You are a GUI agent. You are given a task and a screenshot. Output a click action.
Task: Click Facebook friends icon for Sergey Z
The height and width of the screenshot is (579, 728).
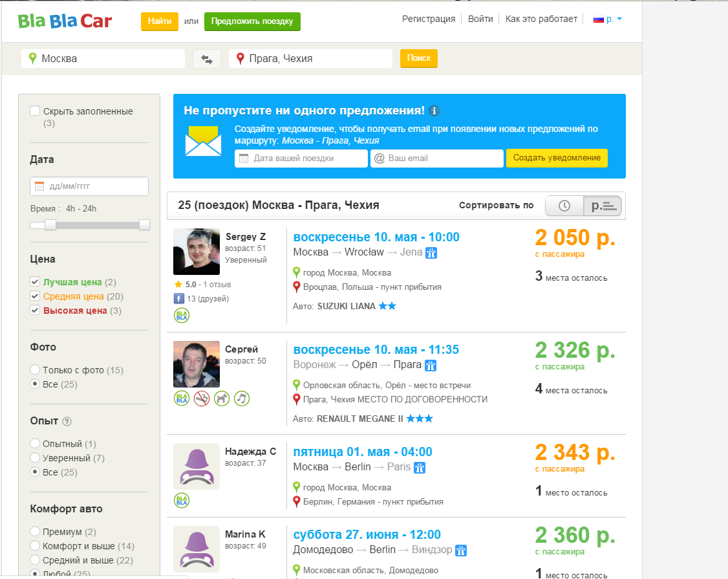(x=178, y=298)
